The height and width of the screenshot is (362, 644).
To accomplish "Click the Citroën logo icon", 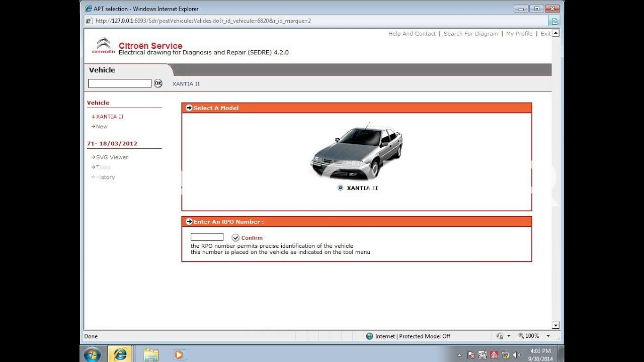I will pyautogui.click(x=104, y=46).
